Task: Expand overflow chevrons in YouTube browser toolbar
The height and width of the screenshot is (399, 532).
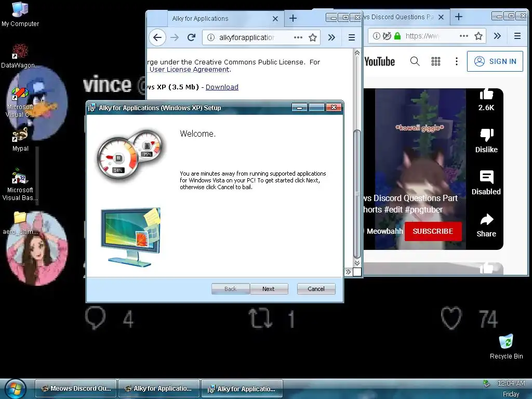Action: (x=497, y=36)
